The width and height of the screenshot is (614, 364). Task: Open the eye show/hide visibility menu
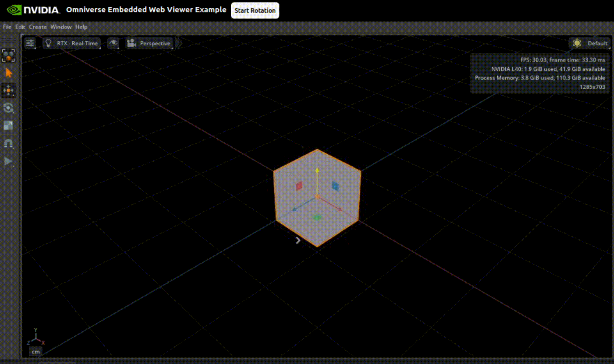(x=113, y=43)
